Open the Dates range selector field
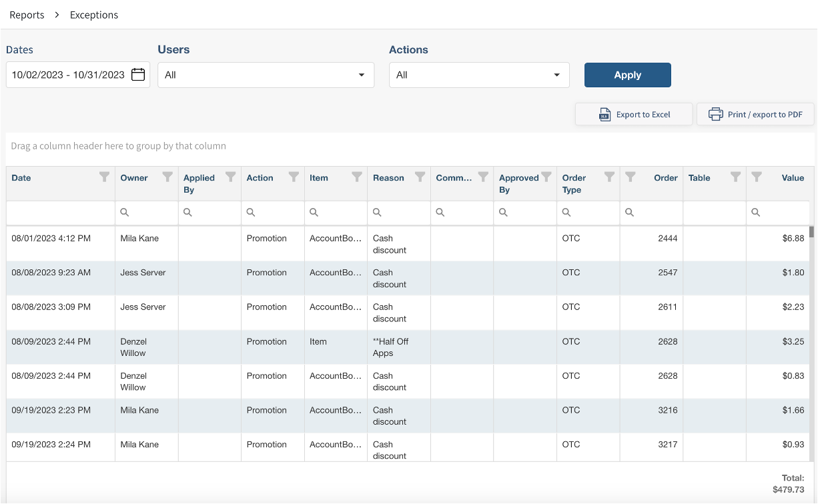818x504 pixels. (68, 75)
